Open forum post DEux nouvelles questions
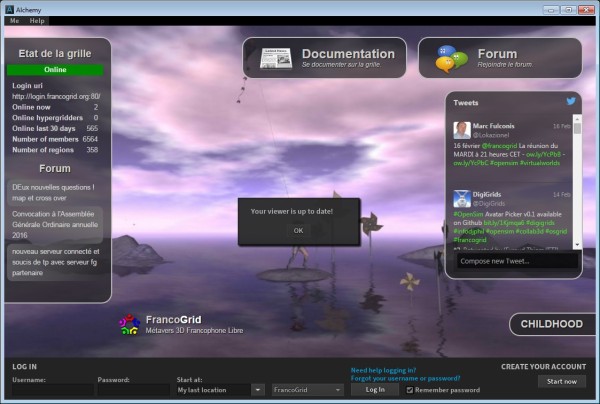 click(x=54, y=192)
